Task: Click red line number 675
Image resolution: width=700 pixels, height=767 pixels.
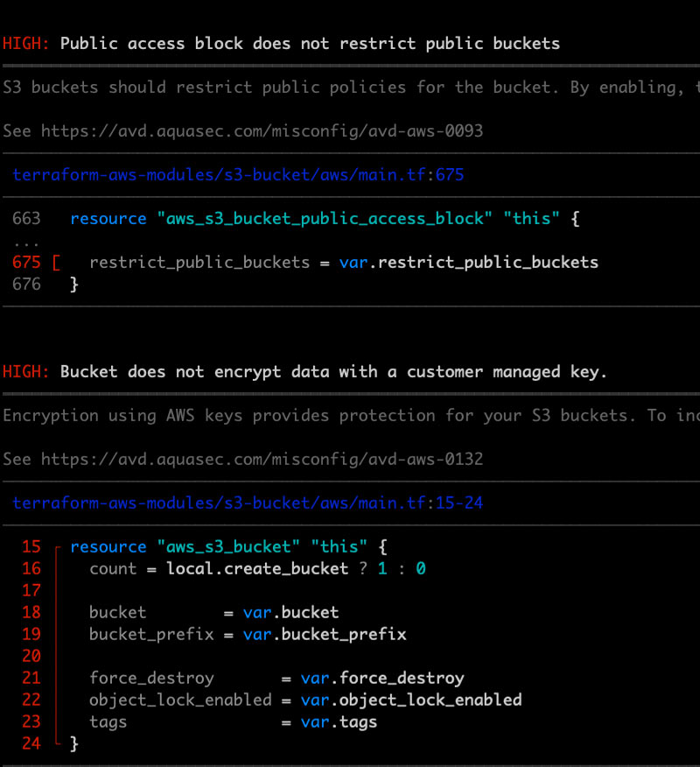Action: coord(26,262)
